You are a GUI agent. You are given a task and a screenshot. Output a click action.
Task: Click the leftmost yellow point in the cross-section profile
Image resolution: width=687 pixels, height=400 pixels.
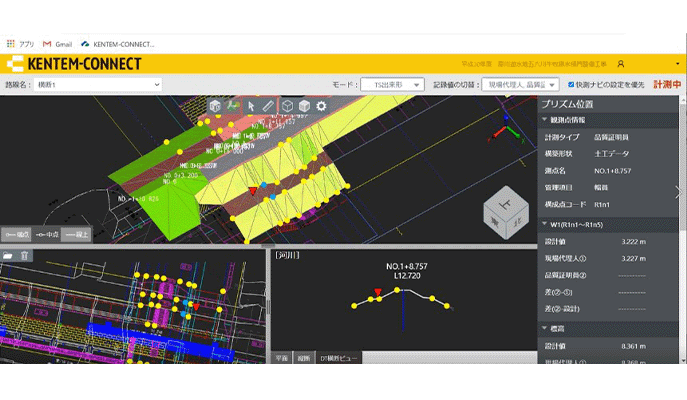[354, 306]
